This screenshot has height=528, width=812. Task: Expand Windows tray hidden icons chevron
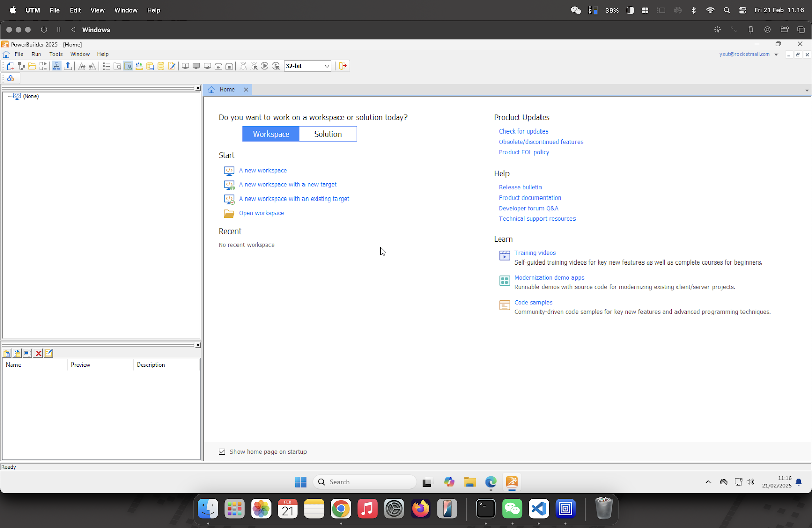(x=708, y=482)
